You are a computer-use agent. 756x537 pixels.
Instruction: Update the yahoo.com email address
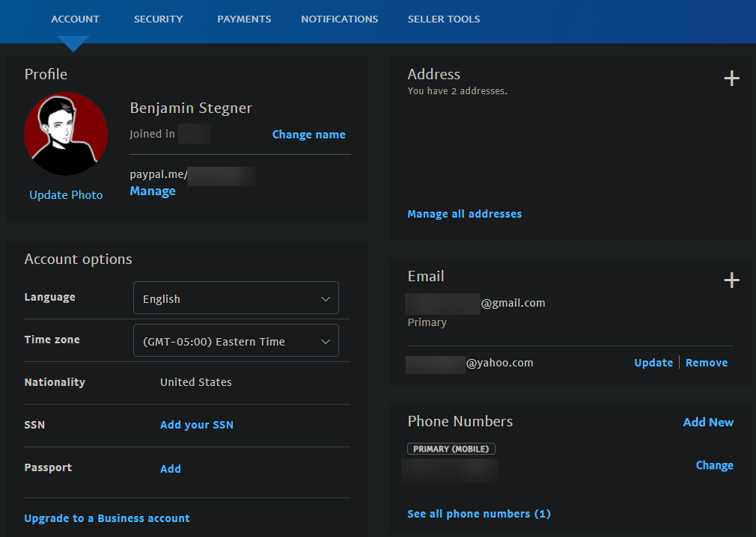pyautogui.click(x=653, y=363)
